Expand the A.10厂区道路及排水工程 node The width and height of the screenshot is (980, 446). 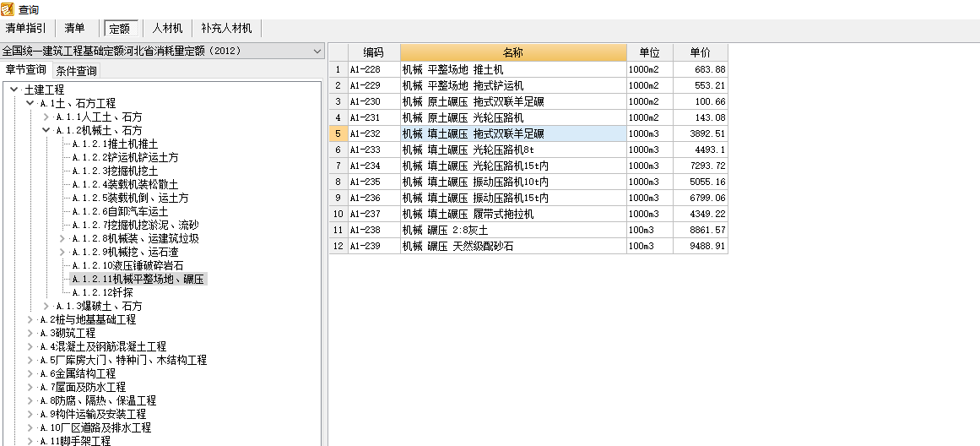click(x=30, y=428)
